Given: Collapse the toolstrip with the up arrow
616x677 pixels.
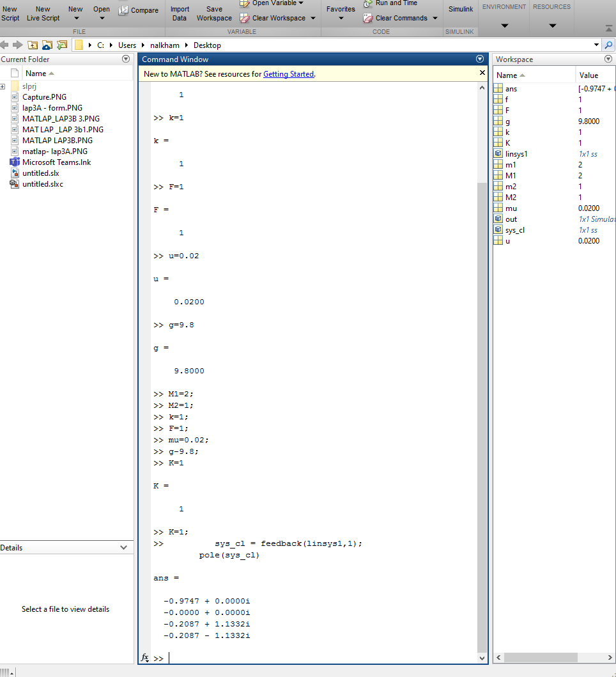Looking at the screenshot, I should (609, 29).
